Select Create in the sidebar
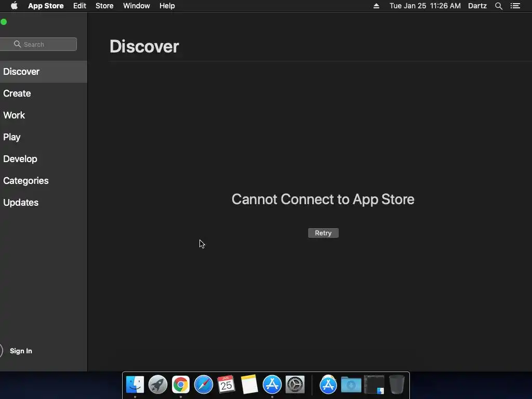 click(x=44, y=94)
